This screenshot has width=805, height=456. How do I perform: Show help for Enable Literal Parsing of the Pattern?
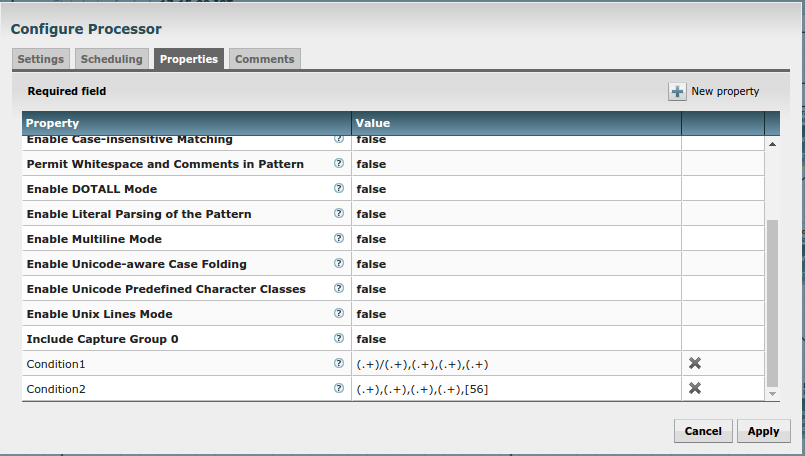coord(338,214)
